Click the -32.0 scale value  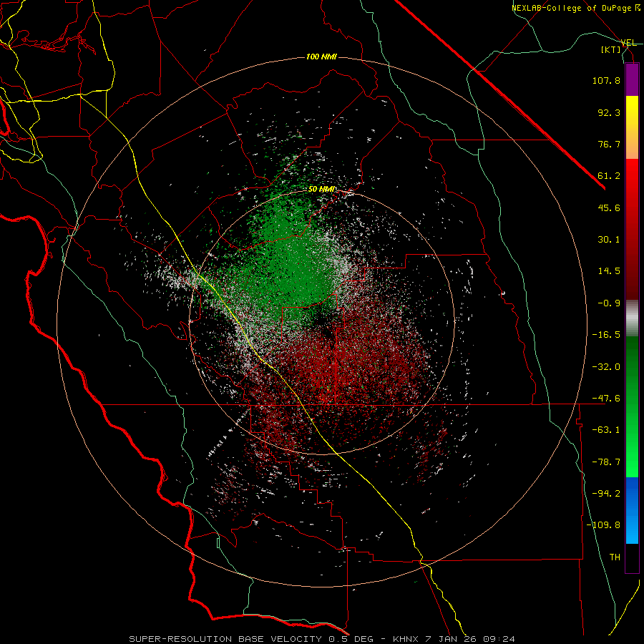click(606, 366)
